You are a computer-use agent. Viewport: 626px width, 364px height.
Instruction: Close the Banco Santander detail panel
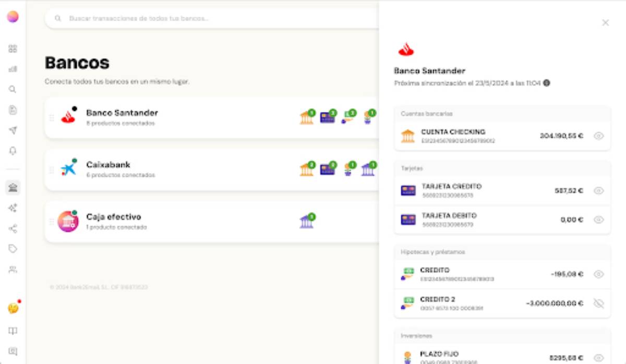click(x=605, y=22)
